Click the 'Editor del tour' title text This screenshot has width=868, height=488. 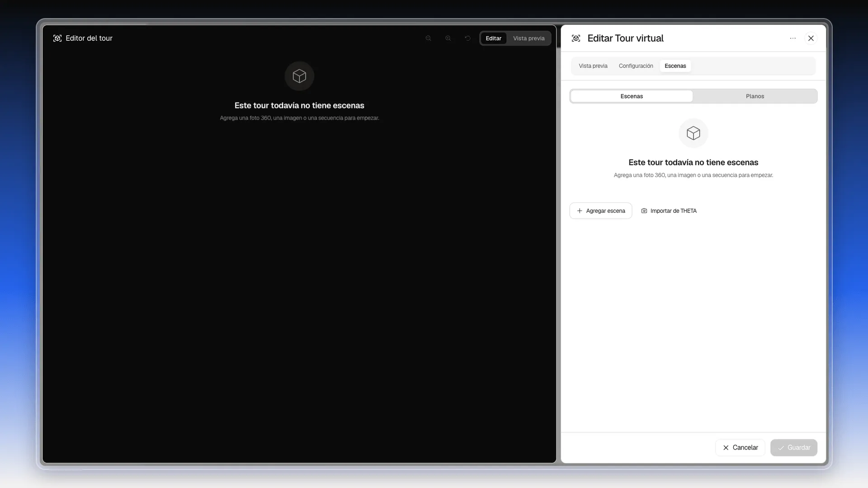[x=89, y=38]
